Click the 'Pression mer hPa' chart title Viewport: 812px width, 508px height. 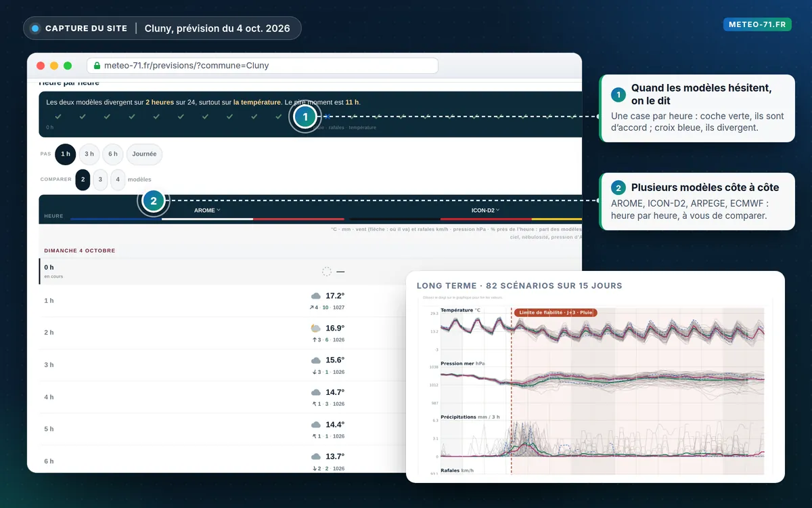(x=463, y=364)
